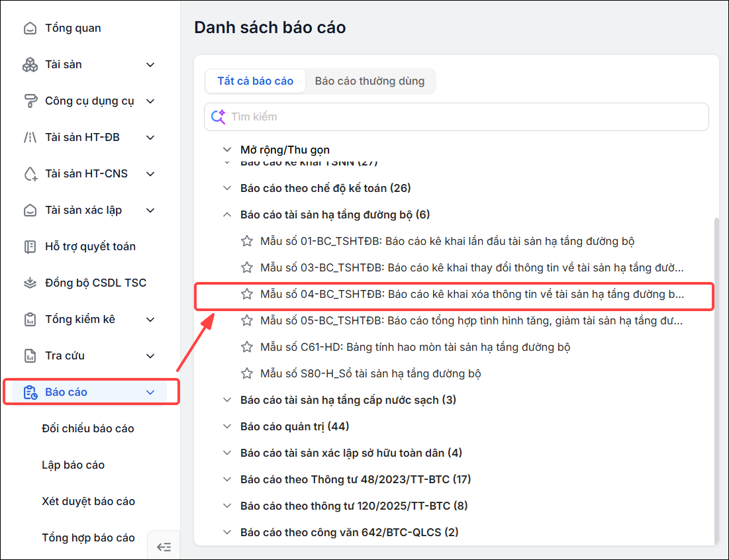Click the Tài sản xác lập icon
This screenshot has height=560, width=729.
[30, 210]
